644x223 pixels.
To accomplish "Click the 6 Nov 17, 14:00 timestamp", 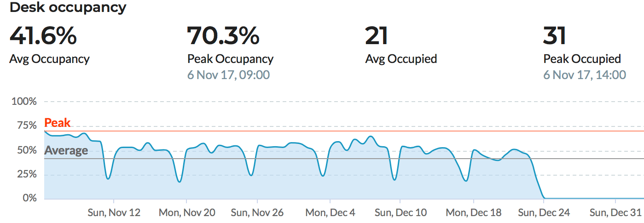I will 585,75.
